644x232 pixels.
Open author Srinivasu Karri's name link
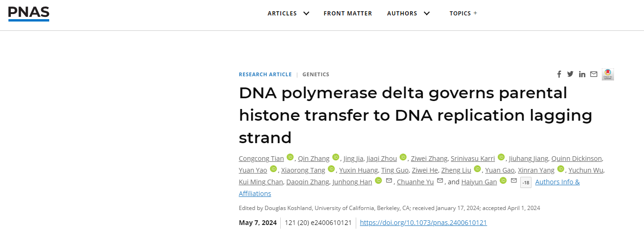(473, 158)
